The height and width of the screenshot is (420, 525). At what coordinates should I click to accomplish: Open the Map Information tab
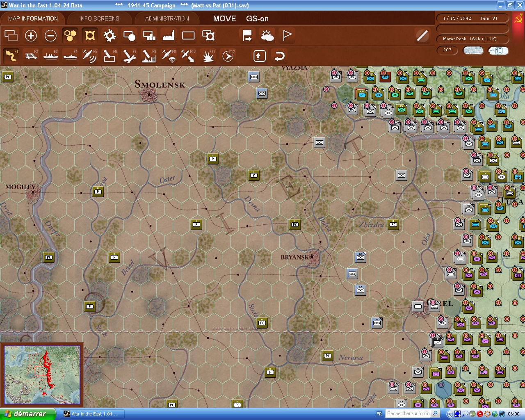point(33,18)
